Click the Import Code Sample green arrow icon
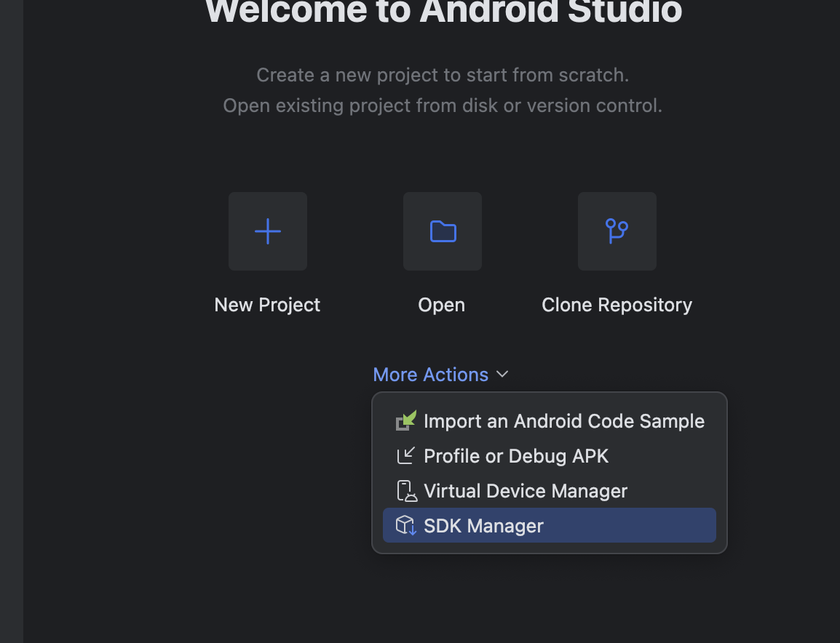Image resolution: width=840 pixels, height=643 pixels. coord(406,421)
